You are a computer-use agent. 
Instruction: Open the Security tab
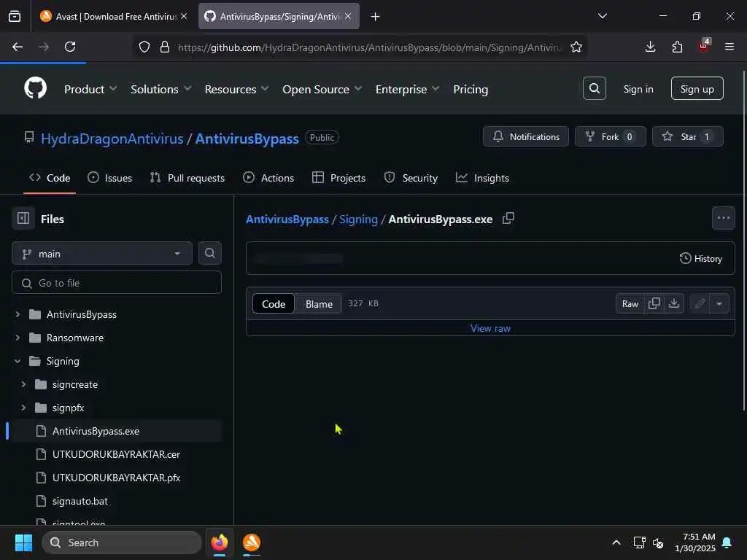click(411, 178)
